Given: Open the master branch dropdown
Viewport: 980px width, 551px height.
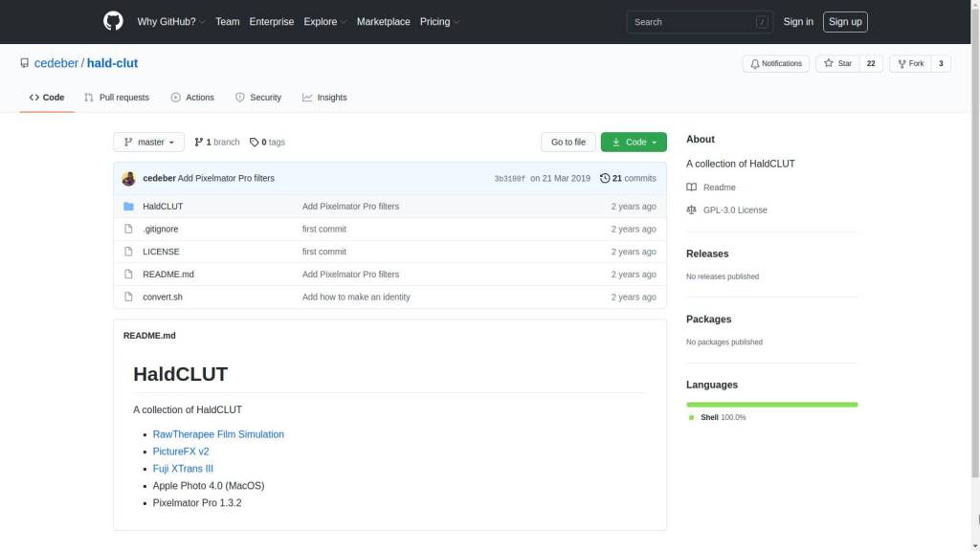Looking at the screenshot, I should [x=148, y=142].
